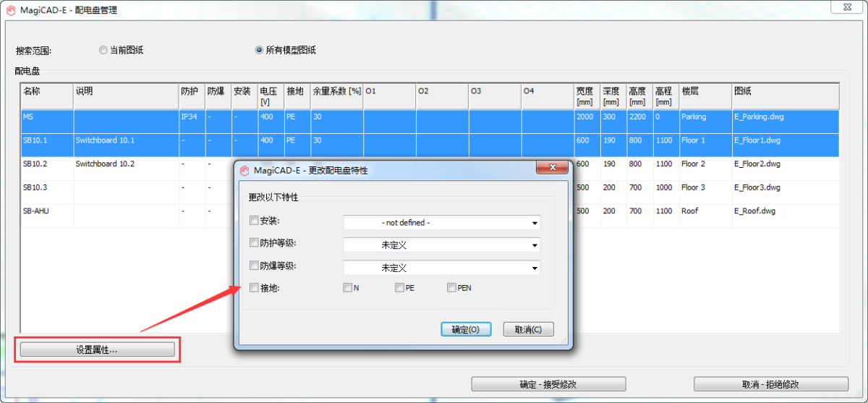868x403 pixels.
Task: Click the 设置属性... button
Action: [x=97, y=349]
